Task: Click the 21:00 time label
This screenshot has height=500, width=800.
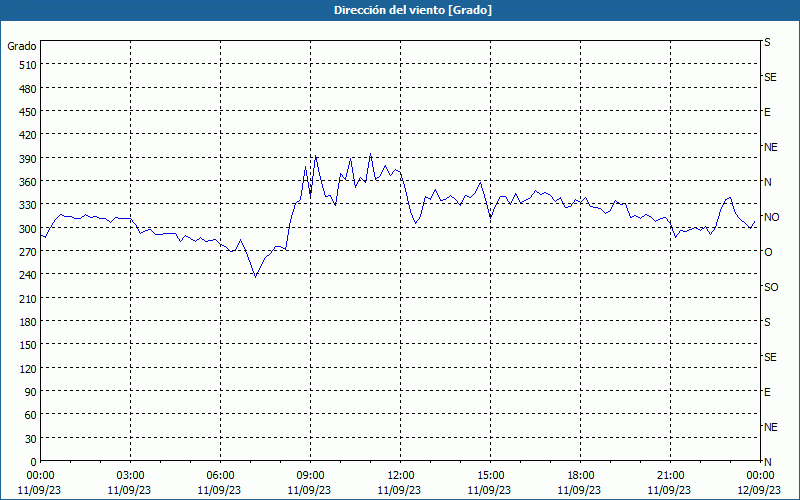Action: coord(670,476)
